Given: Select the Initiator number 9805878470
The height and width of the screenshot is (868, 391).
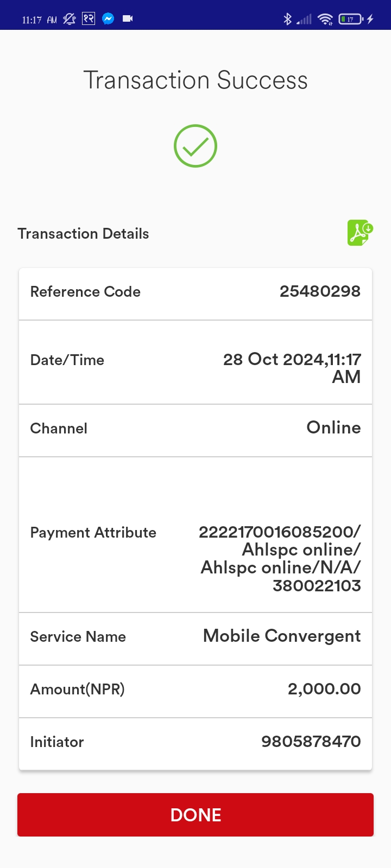Looking at the screenshot, I should tap(311, 742).
